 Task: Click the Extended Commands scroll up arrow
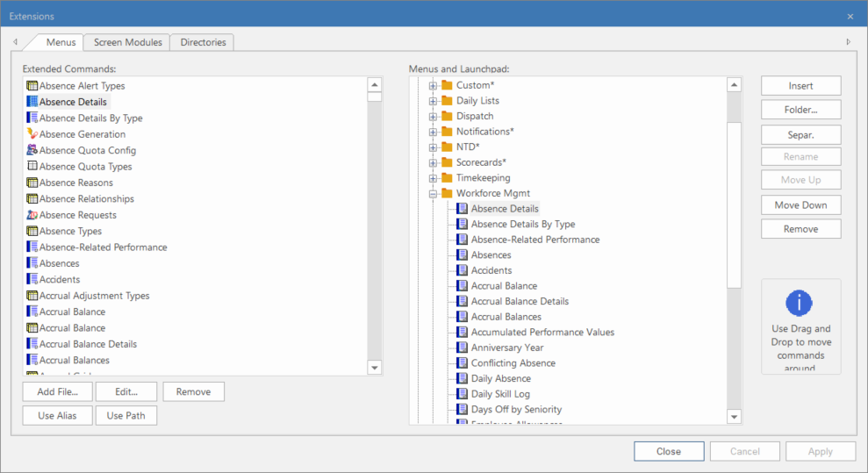(x=375, y=84)
